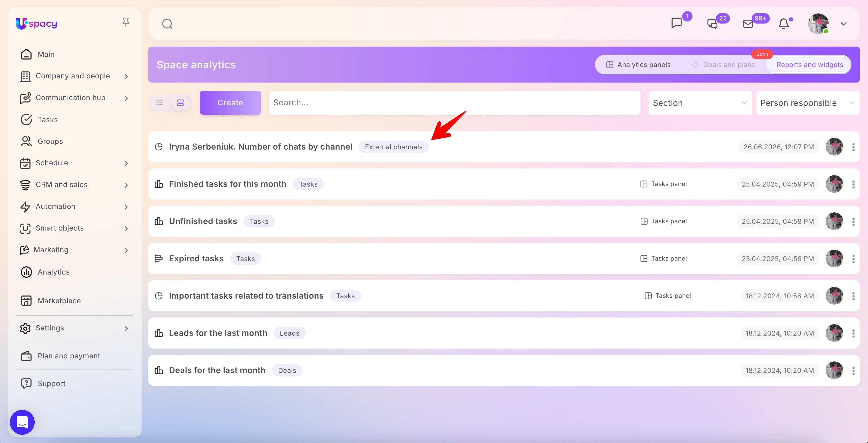Open Groups in the sidebar
868x443 pixels.
click(50, 141)
